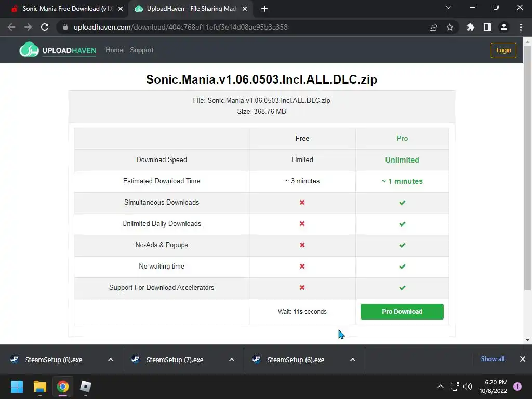Click the Login button
Image resolution: width=532 pixels, height=399 pixels.
pos(503,50)
